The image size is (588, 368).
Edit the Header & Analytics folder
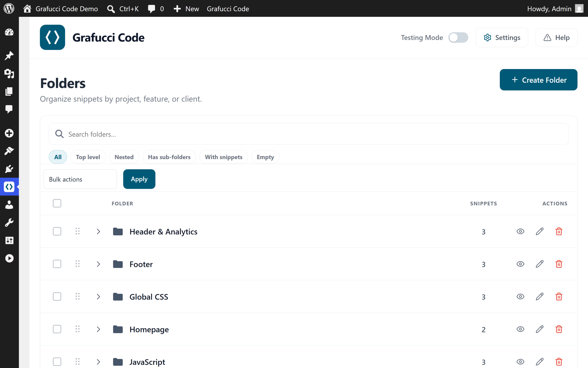tap(540, 231)
